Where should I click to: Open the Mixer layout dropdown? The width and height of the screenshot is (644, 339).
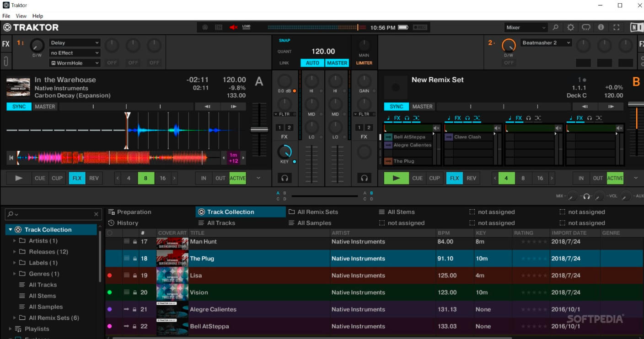[x=526, y=27]
